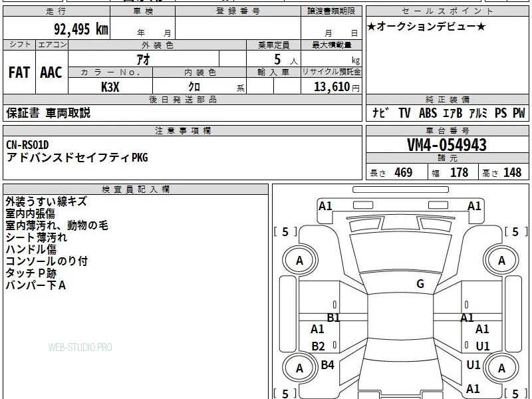Click the ナビ equipment item

(x=380, y=112)
